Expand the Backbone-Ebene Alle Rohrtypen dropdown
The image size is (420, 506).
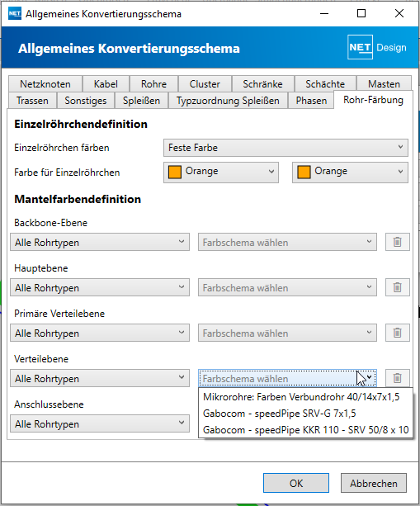click(x=100, y=242)
